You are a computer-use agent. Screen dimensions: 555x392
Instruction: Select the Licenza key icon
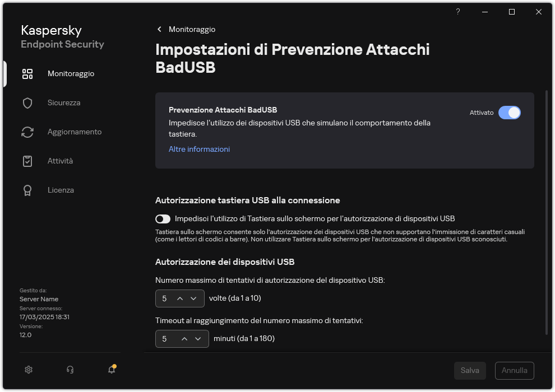[27, 190]
